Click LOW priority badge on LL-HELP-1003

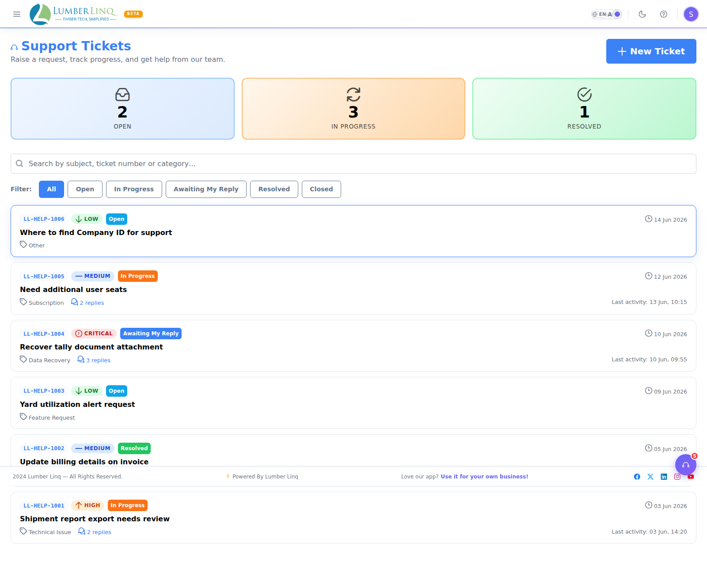pyautogui.click(x=87, y=391)
